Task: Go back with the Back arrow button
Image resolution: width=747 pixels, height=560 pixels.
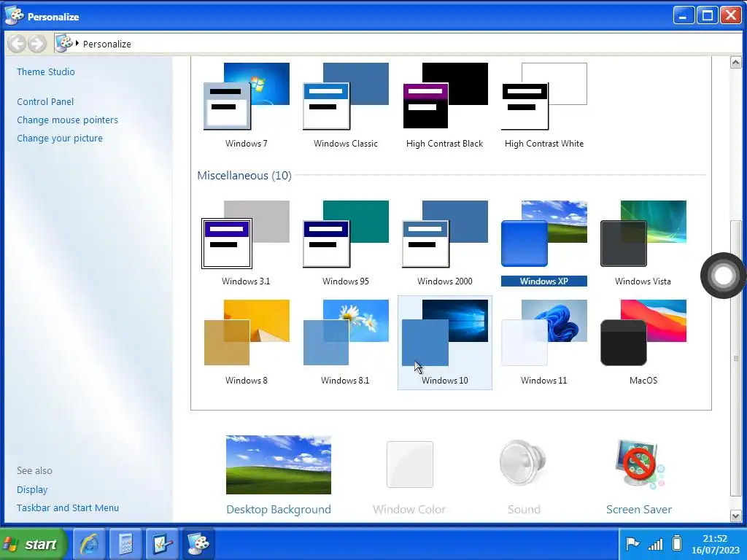Action: pyautogui.click(x=18, y=44)
